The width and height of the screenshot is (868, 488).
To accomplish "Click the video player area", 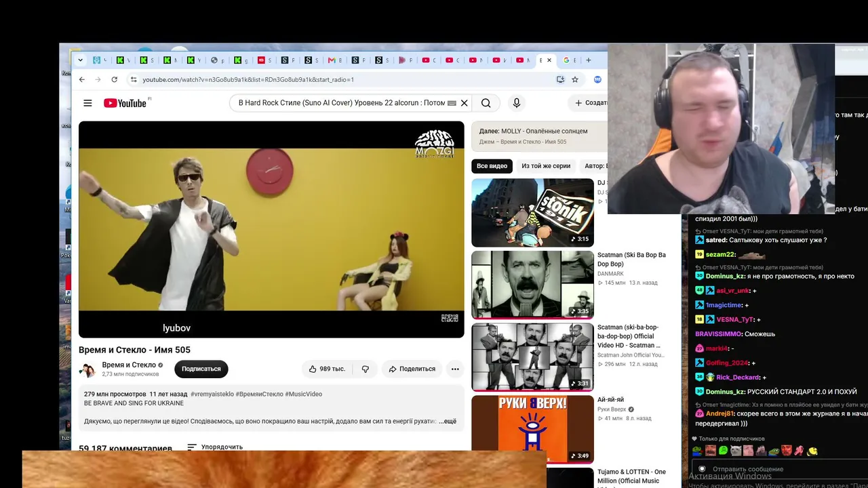I will pos(271,229).
